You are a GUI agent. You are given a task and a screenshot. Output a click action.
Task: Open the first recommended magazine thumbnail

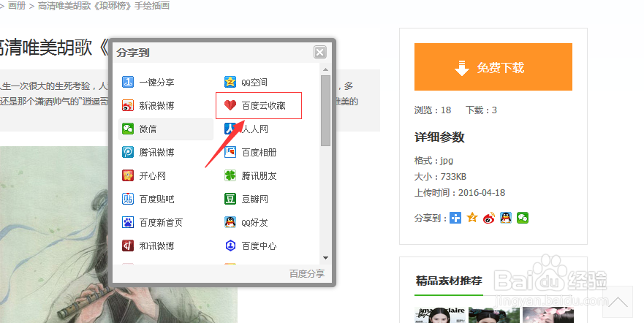point(440,315)
